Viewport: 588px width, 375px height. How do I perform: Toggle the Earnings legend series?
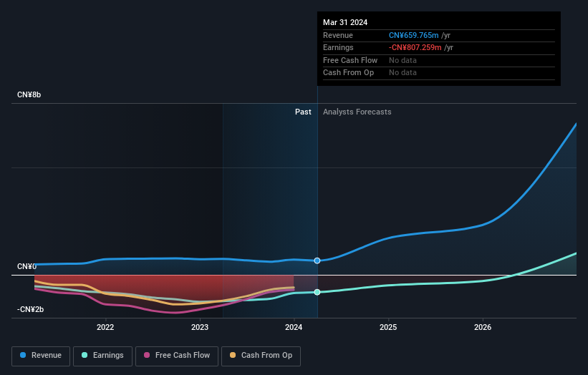102,356
